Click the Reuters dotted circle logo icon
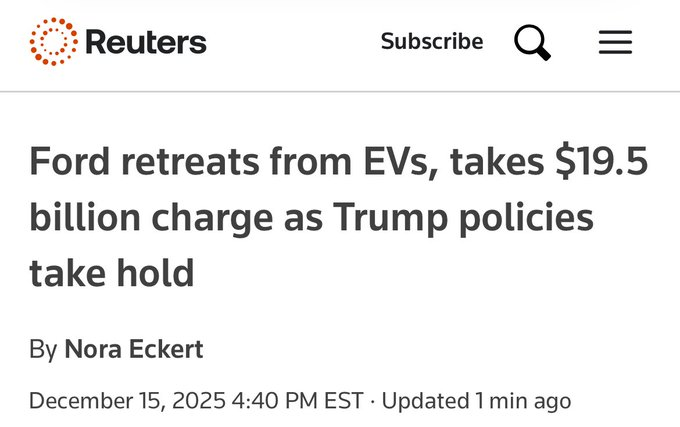This screenshot has height=427, width=680. pos(53,42)
